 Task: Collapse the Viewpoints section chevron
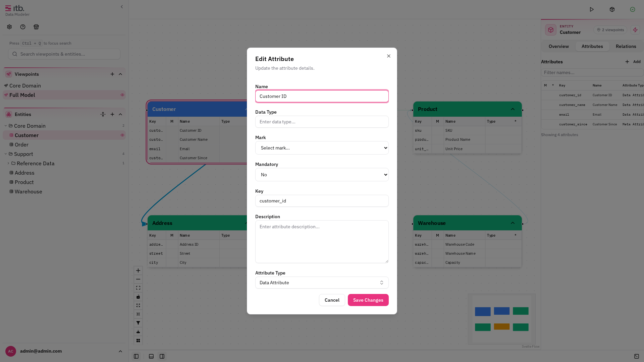[120, 74]
